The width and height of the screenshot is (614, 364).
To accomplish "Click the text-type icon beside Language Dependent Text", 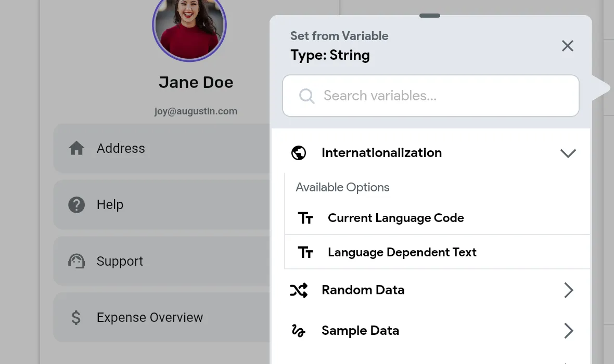I will 305,252.
